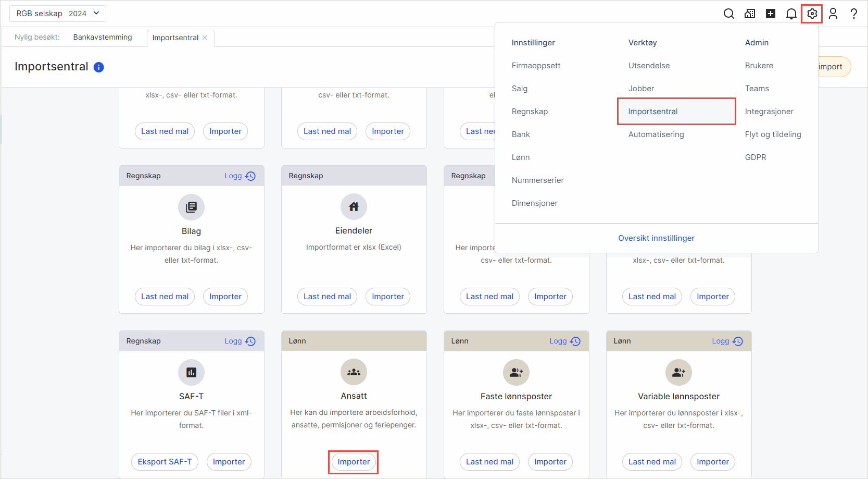Download template for Variable lønnsposter

652,462
